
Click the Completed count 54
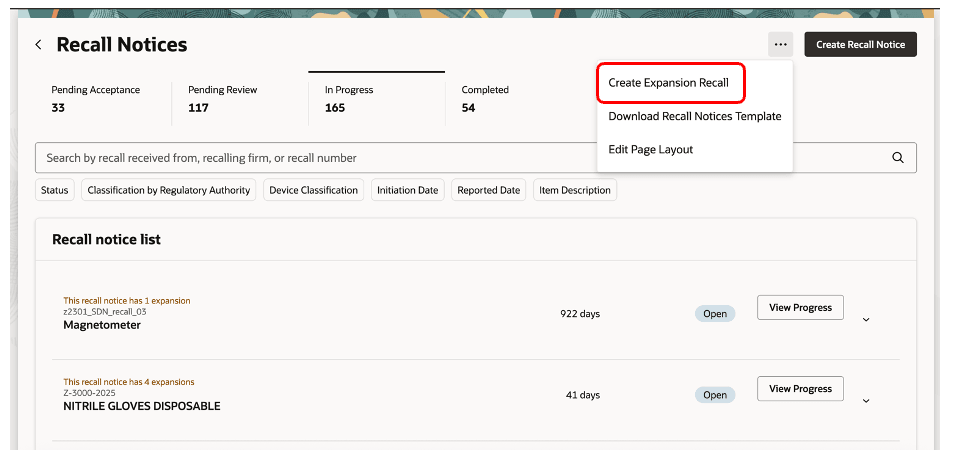pyautogui.click(x=468, y=108)
